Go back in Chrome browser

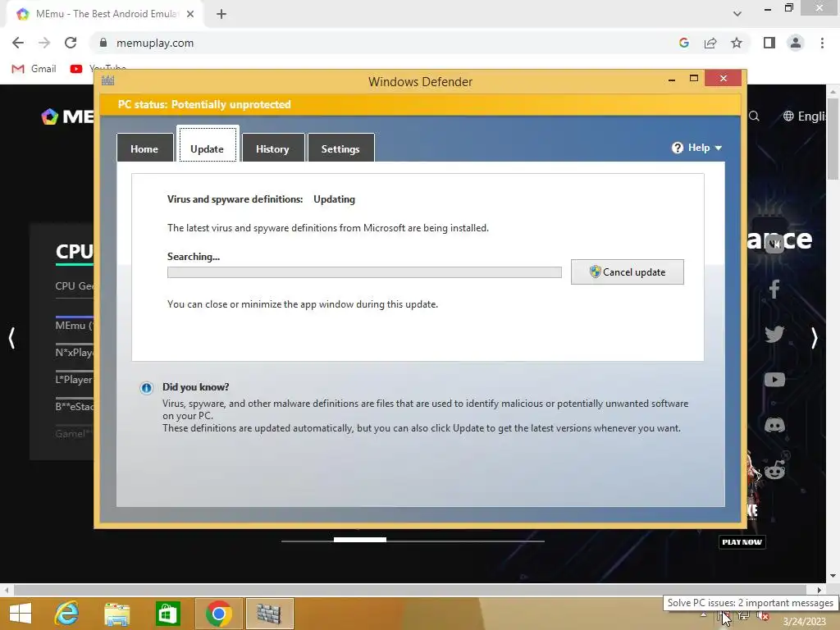tap(18, 43)
